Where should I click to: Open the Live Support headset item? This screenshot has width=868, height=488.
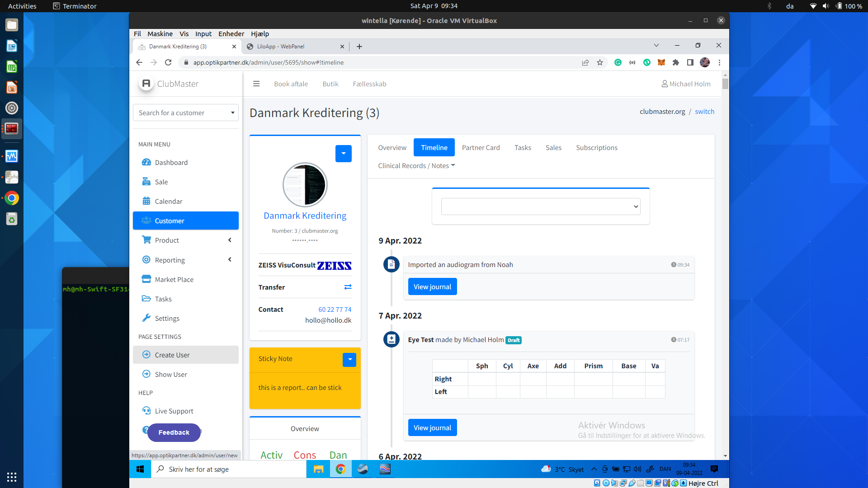174,411
